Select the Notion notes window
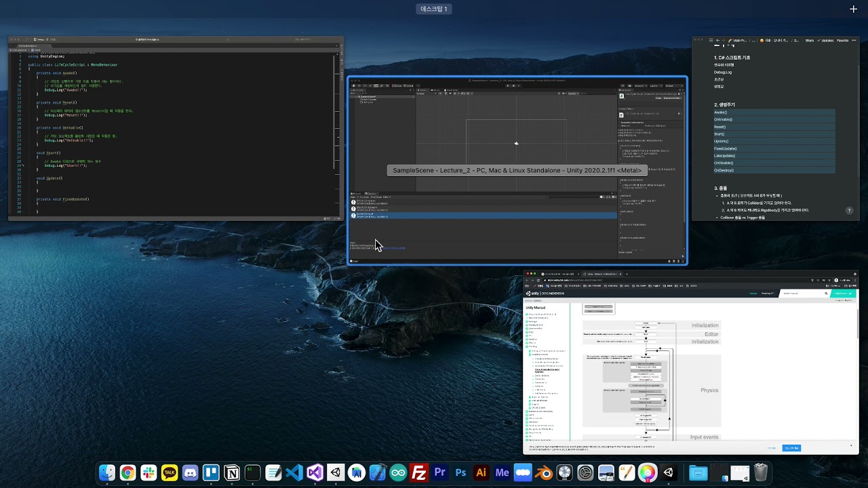The width and height of the screenshot is (868, 488). (775, 128)
